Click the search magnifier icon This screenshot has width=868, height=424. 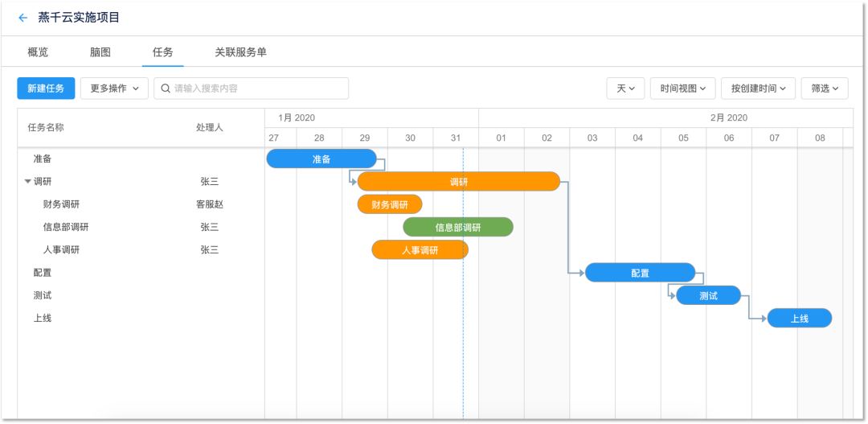[166, 89]
